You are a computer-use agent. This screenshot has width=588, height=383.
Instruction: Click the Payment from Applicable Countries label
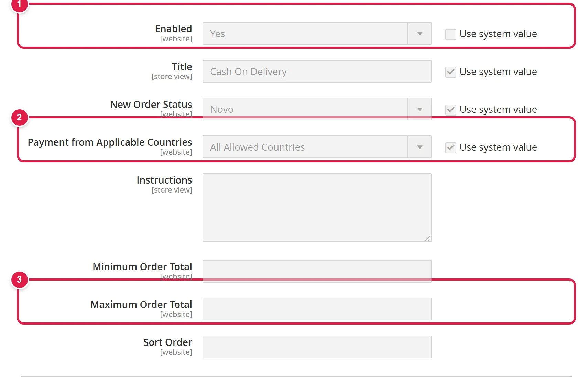pyautogui.click(x=110, y=142)
